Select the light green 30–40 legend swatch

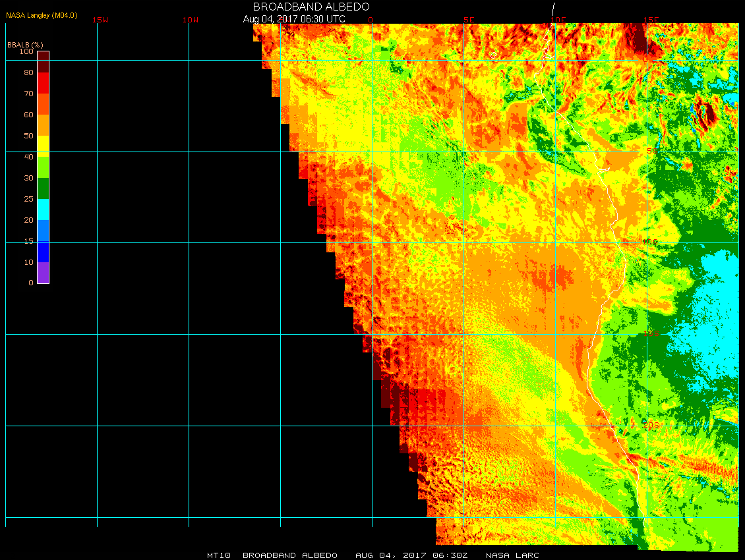click(44, 167)
